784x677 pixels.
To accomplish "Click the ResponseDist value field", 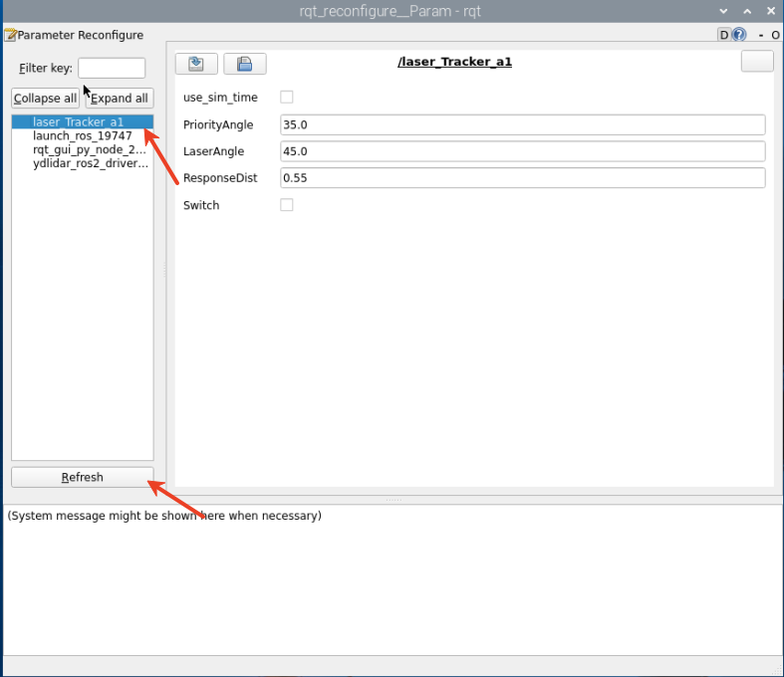I will (522, 178).
